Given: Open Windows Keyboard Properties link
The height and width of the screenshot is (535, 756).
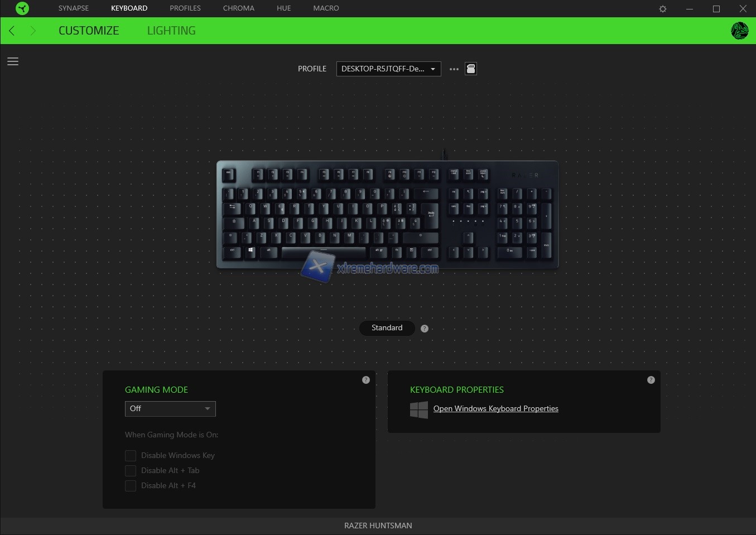Looking at the screenshot, I should 496,409.
